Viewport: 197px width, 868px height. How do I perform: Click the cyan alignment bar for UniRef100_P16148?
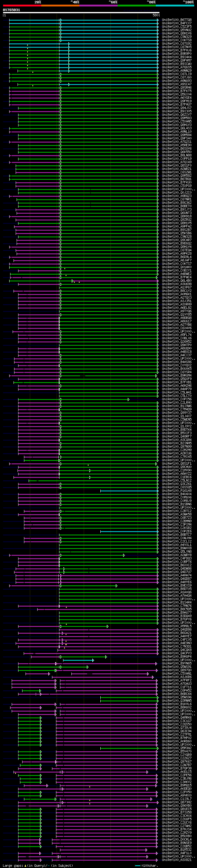(129, 491)
